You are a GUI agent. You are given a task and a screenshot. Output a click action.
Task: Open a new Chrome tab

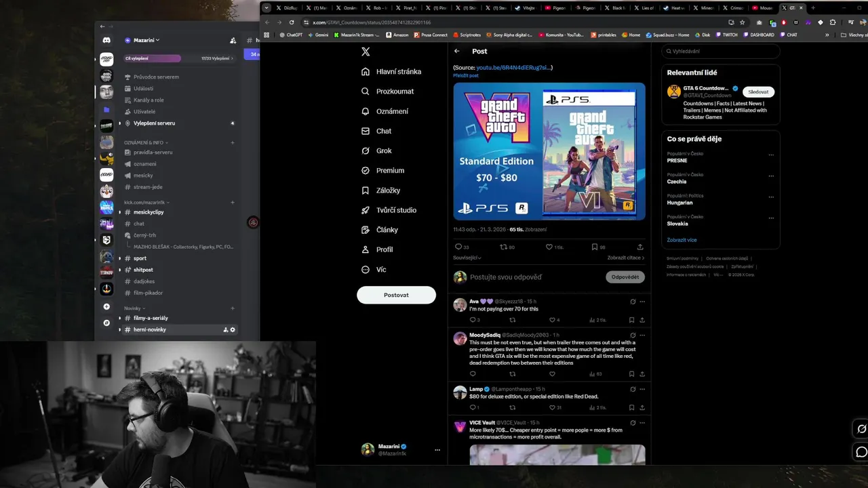[813, 8]
